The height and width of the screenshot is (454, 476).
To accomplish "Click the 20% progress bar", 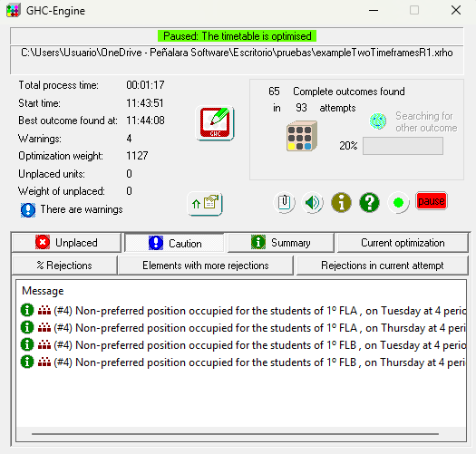I will pos(403,146).
